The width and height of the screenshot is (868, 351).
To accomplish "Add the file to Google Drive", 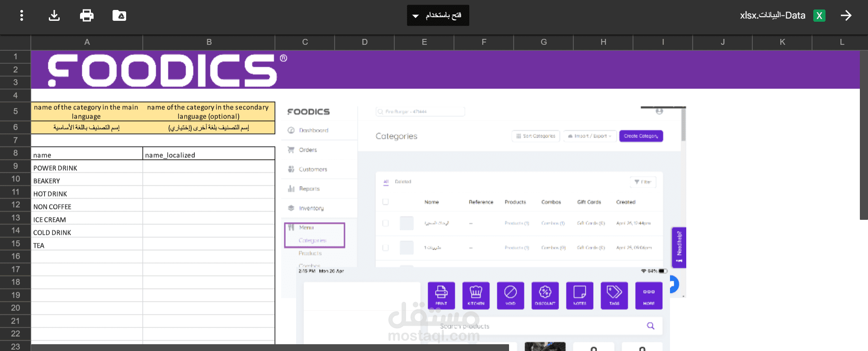I will (119, 15).
